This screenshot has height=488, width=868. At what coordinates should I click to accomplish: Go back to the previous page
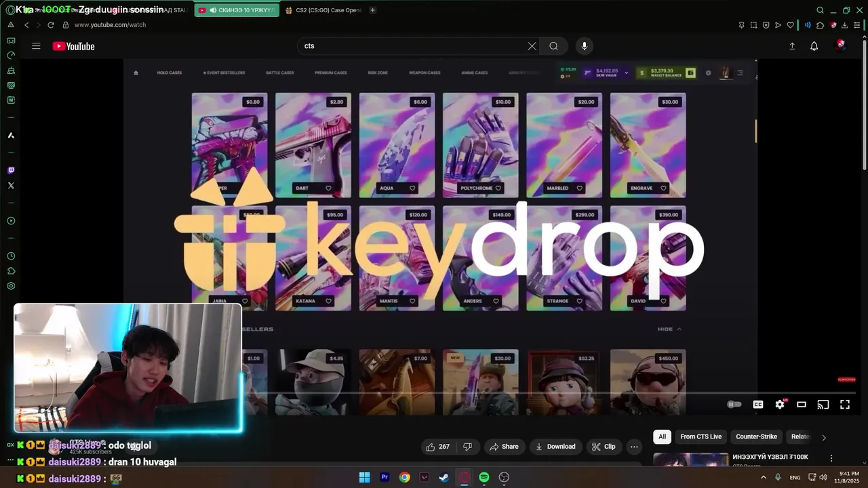click(26, 25)
